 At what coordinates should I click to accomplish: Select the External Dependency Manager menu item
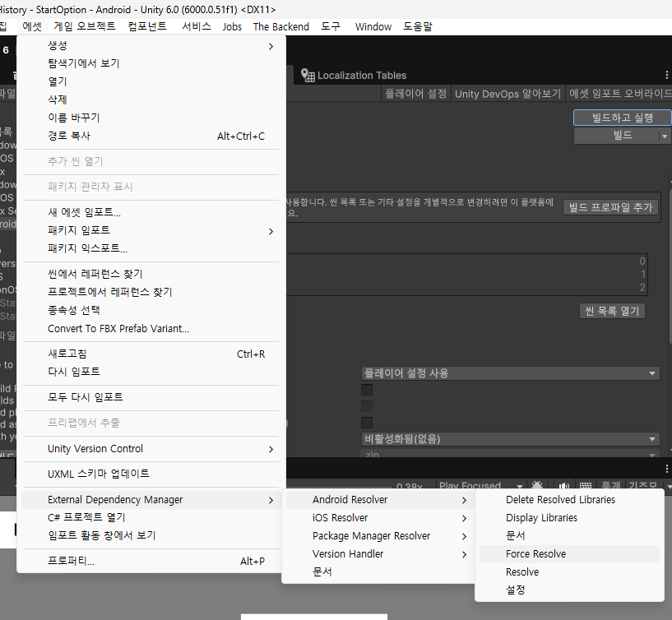click(151, 500)
